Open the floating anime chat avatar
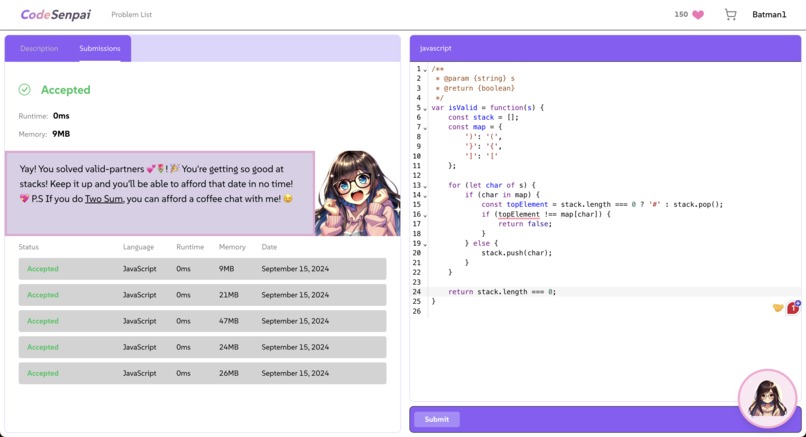The width and height of the screenshot is (806, 437). coord(767,398)
